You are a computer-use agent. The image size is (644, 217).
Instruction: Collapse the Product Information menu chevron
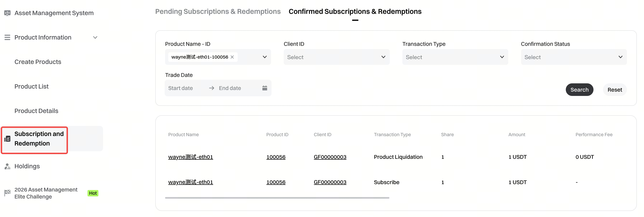coord(95,38)
